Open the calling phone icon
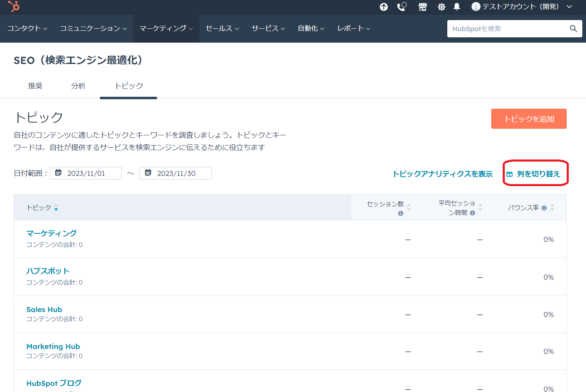This screenshot has height=392, width=586. [x=402, y=7]
